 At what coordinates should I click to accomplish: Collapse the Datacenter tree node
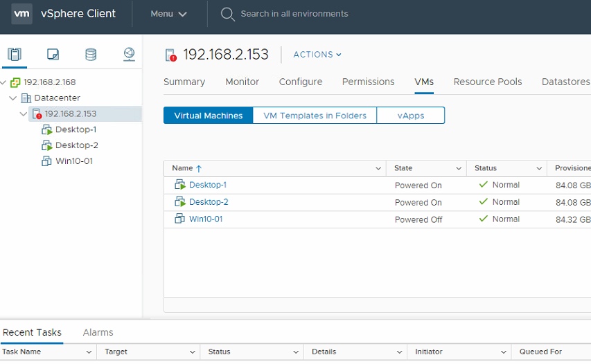pos(13,98)
